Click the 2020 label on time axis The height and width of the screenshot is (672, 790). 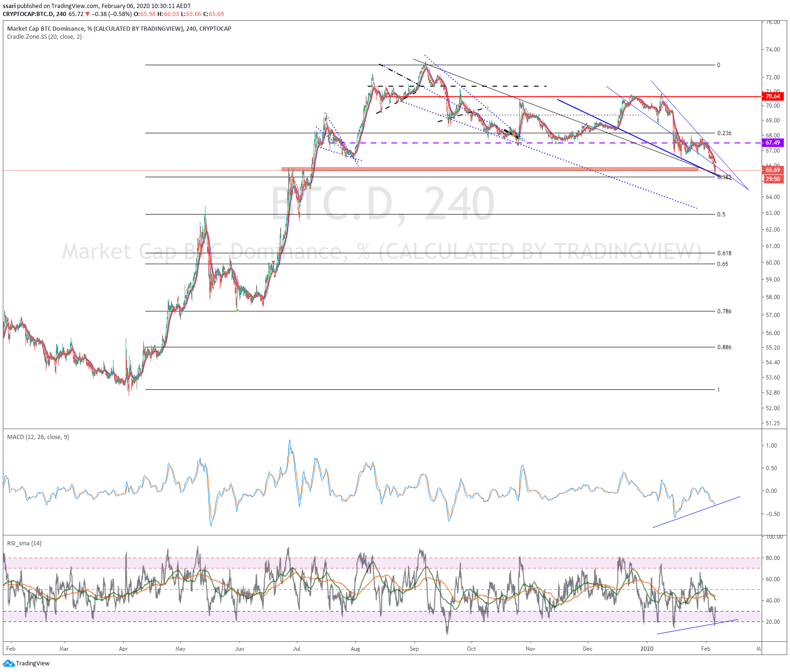(x=647, y=649)
